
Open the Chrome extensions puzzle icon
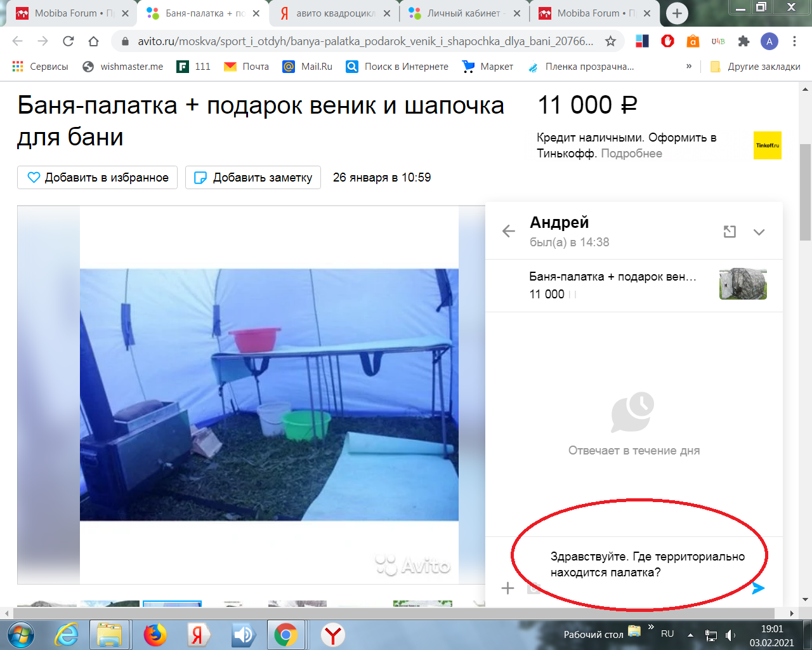click(x=743, y=41)
